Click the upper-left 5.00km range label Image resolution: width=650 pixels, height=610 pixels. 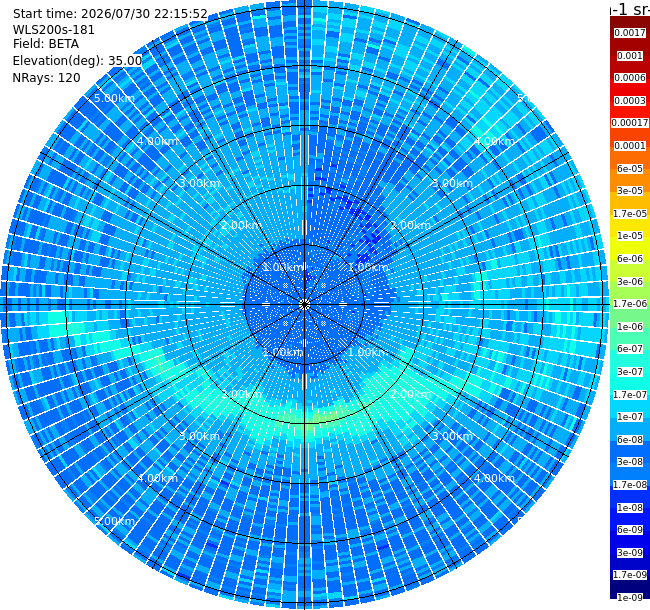tap(114, 98)
